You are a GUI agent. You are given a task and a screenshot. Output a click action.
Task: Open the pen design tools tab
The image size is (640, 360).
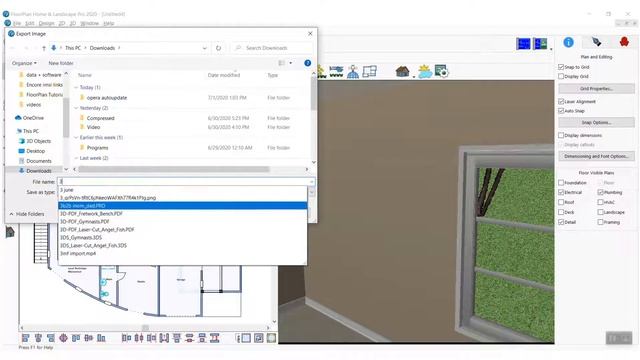596,42
